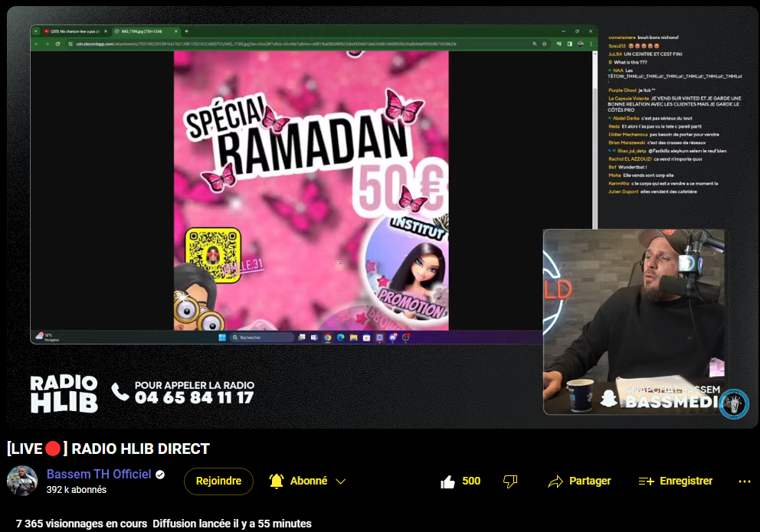Click the Snapchat QR code on the flyer
The height and width of the screenshot is (532, 760).
tap(213, 254)
